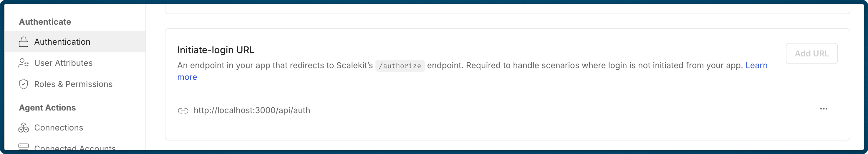Go to User Attributes page

tap(63, 63)
